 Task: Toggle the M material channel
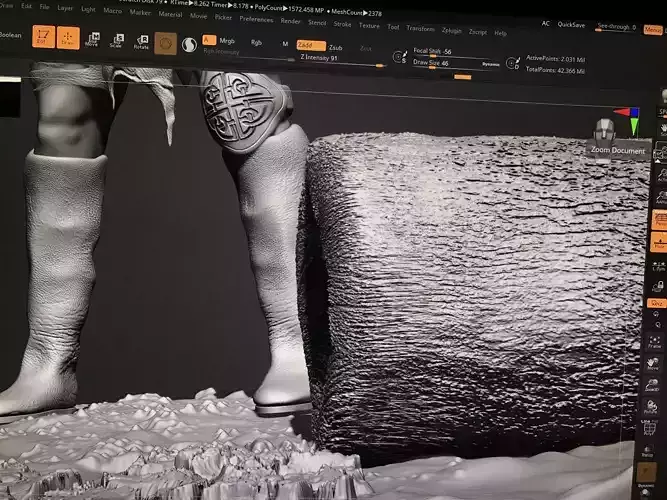(285, 44)
